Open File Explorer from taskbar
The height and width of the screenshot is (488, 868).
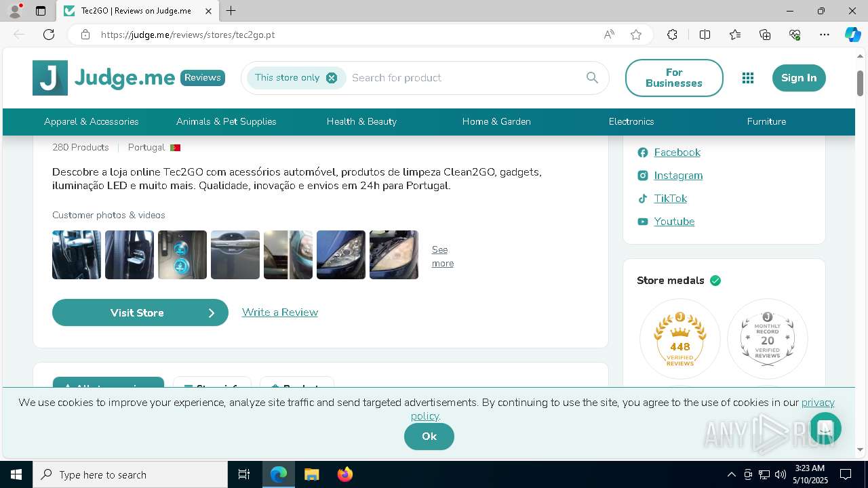(311, 474)
